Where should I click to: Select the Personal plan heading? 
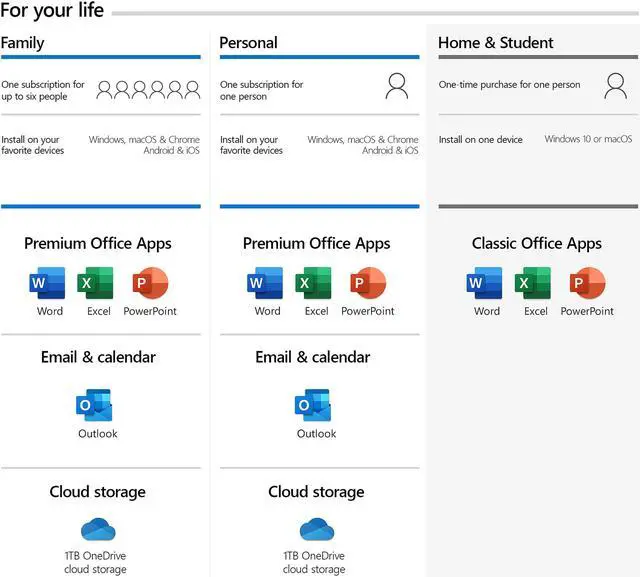click(248, 43)
